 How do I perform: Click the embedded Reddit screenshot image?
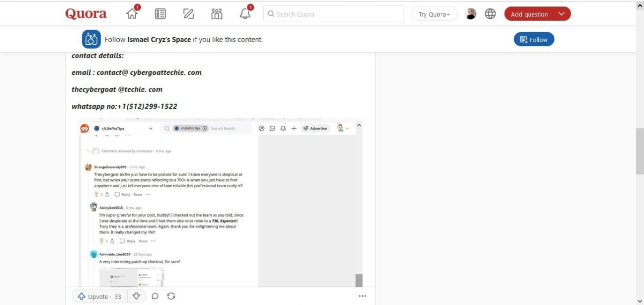point(220,203)
